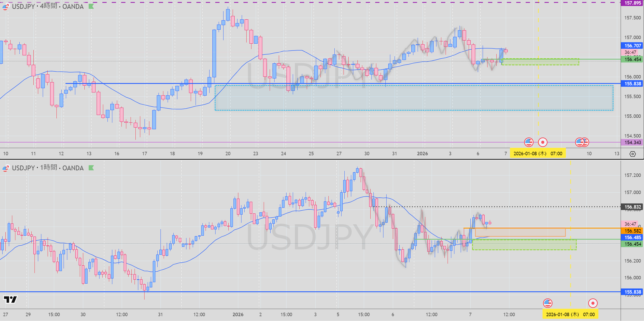Click green market status flag on 4時間 chart
Image resolution: width=644 pixels, height=321 pixels.
coord(91,6)
